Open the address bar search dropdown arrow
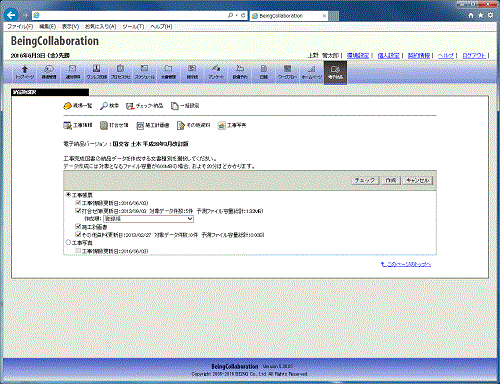This screenshot has width=500, height=384. [x=236, y=15]
